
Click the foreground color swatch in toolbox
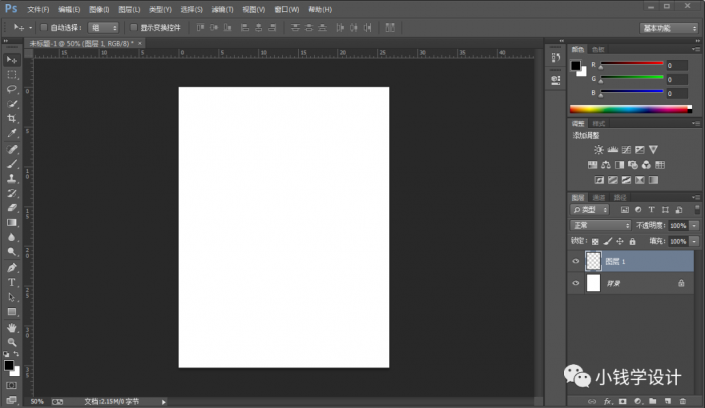(9, 365)
